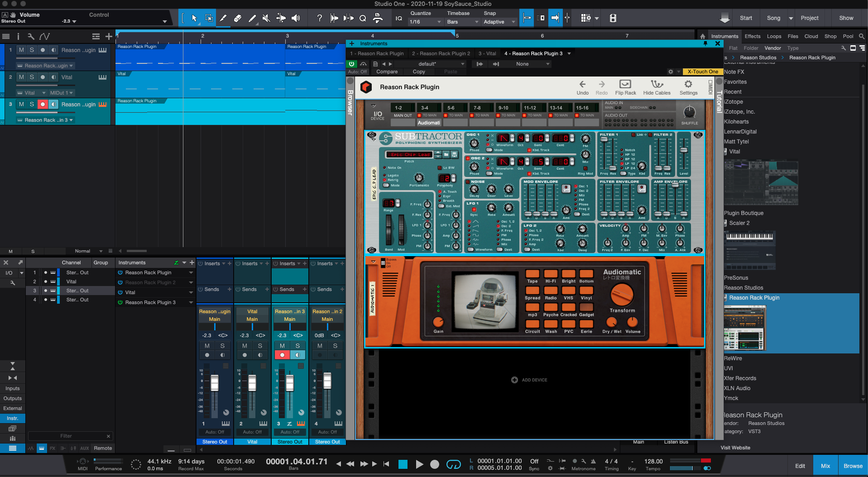Click the browser search magnifier icon
Image resolution: width=868 pixels, height=477 pixels.
tap(861, 36)
